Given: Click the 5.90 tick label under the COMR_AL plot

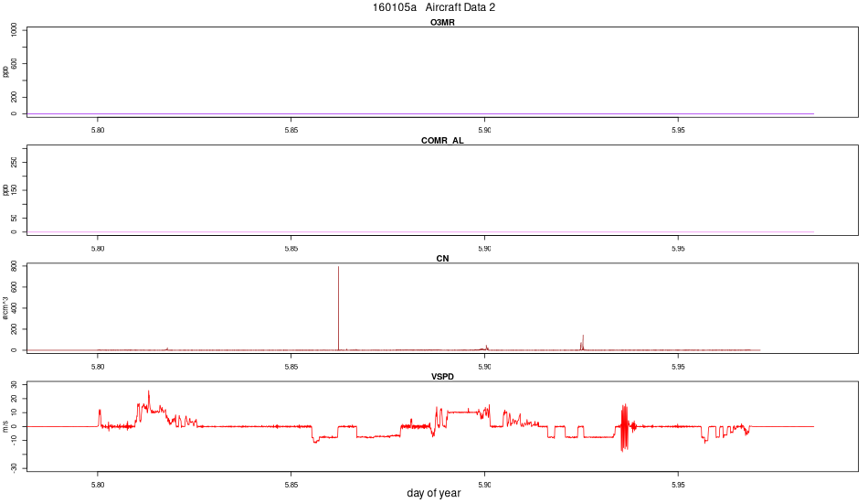Looking at the screenshot, I should point(484,249).
